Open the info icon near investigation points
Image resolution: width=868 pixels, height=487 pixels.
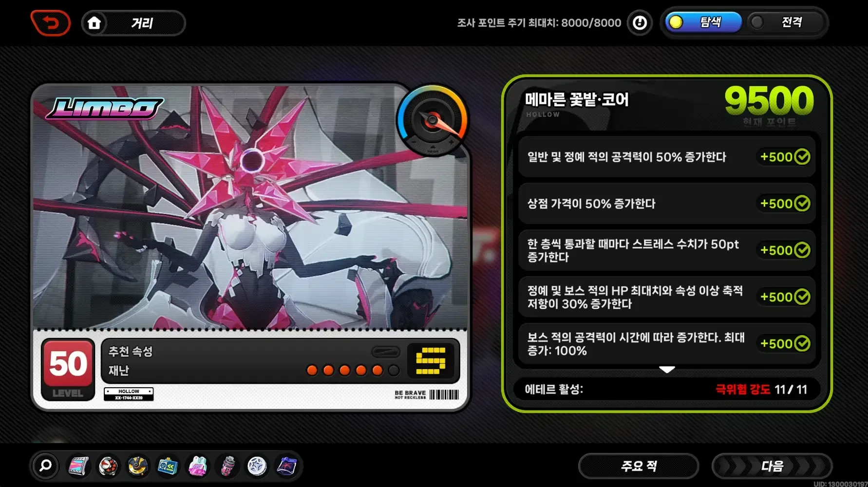[640, 22]
